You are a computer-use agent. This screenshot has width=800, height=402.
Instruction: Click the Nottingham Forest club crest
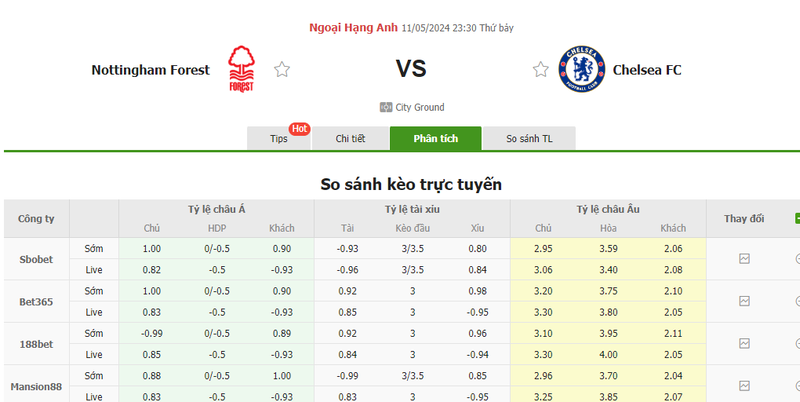pyautogui.click(x=241, y=69)
